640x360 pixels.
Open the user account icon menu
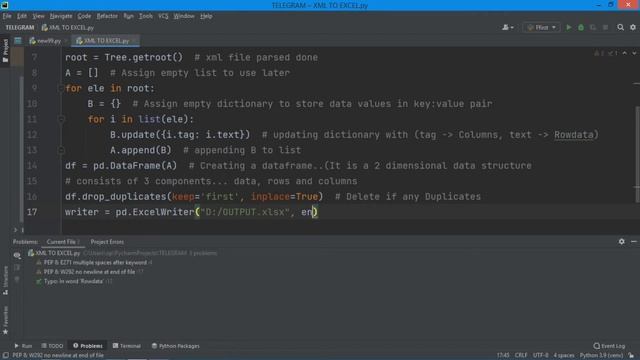[x=508, y=27]
